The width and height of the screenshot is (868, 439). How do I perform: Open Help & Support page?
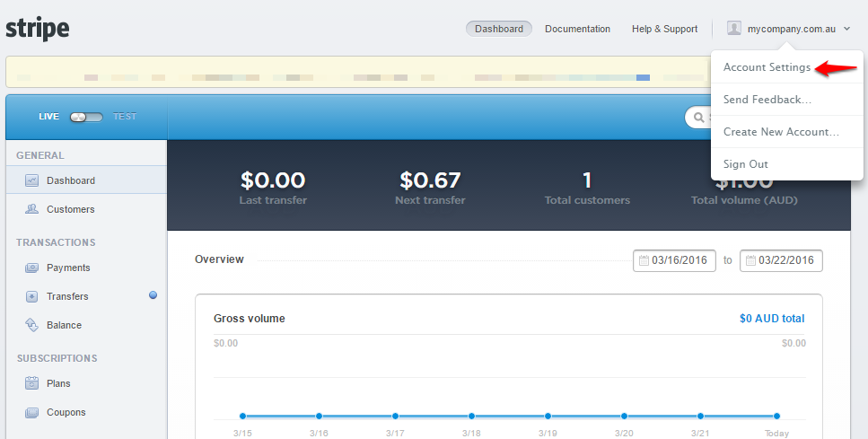pyautogui.click(x=664, y=29)
